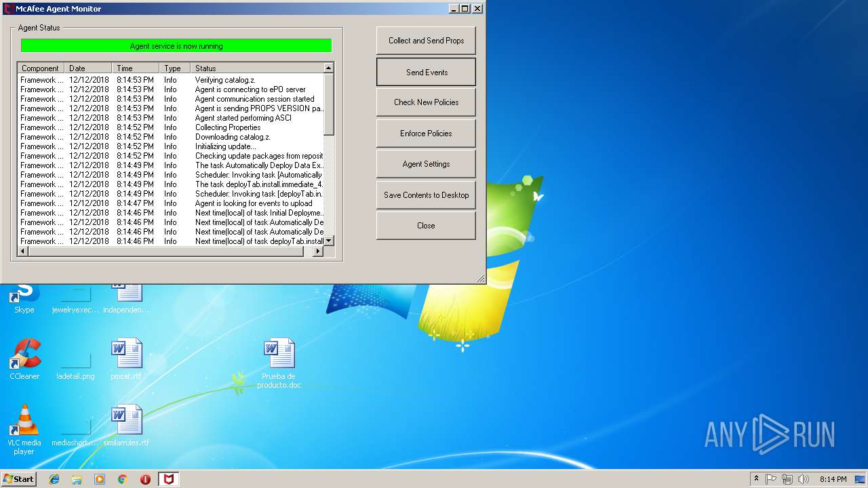Show hidden system tray icons
868x488 pixels.
pyautogui.click(x=756, y=479)
